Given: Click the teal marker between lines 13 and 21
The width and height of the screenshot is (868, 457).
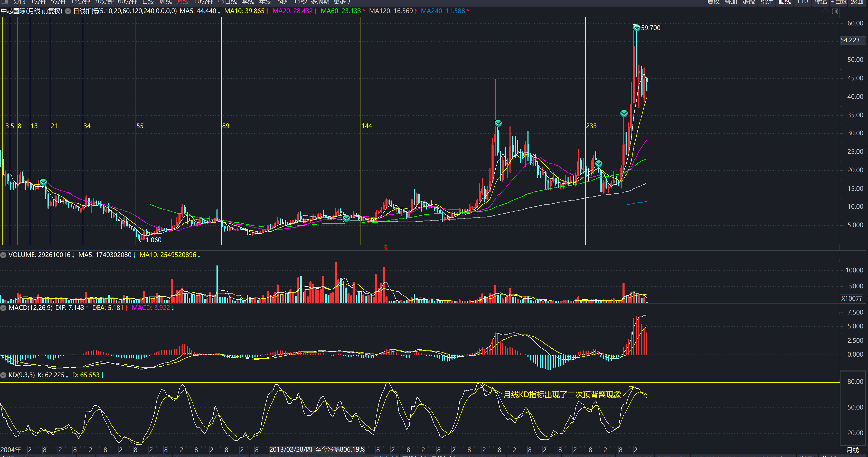Looking at the screenshot, I should click(x=43, y=182).
